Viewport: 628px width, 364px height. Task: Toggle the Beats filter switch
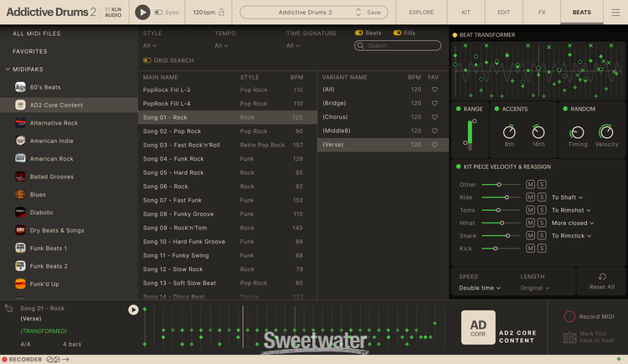click(x=359, y=33)
